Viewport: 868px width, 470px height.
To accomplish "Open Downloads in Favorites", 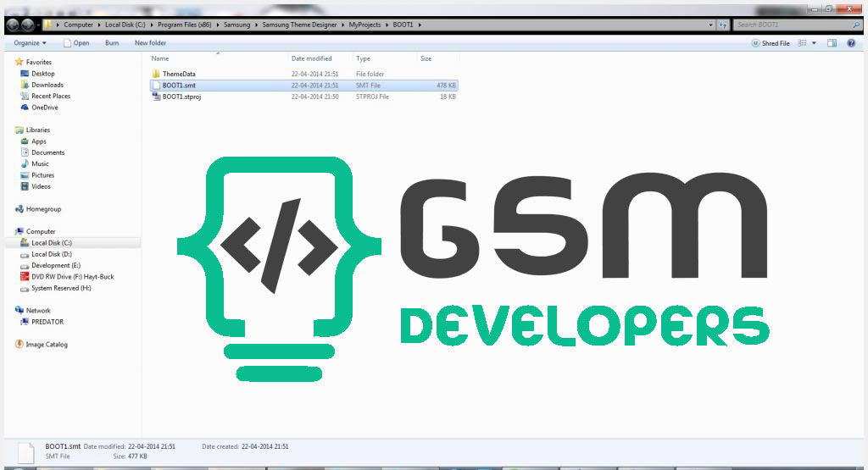I will [x=47, y=86].
